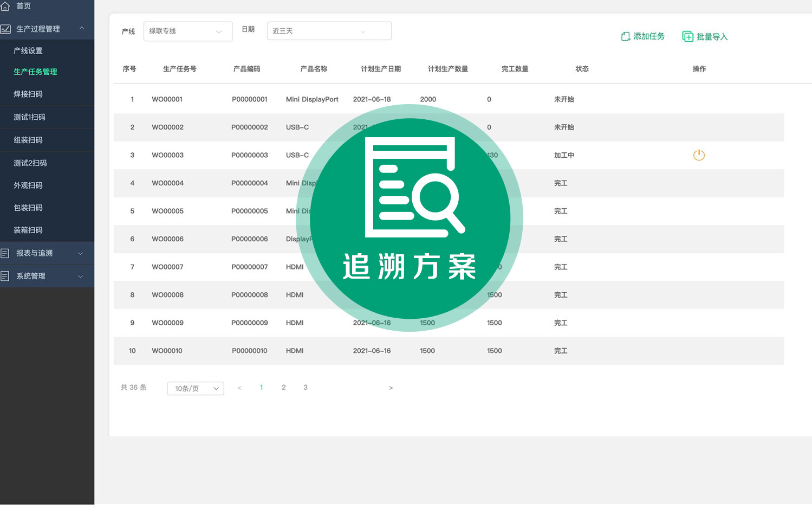Click the 生产过程管理 sidebar panel icon

(6, 29)
